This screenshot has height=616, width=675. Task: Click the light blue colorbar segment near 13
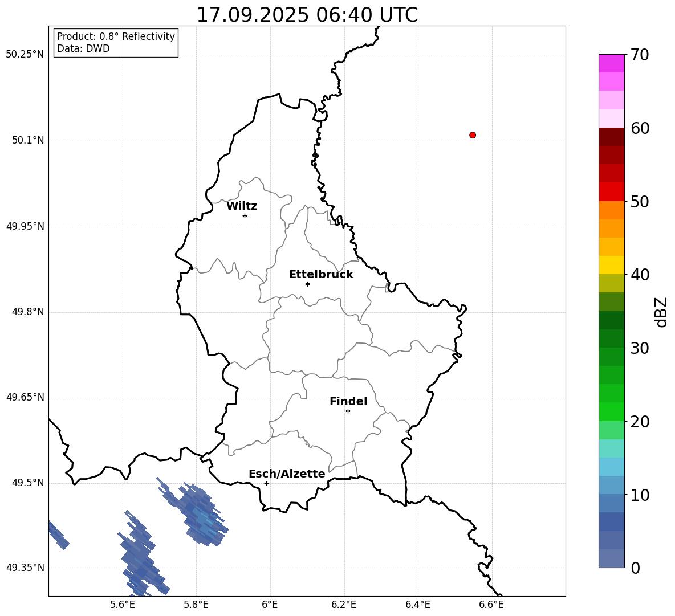(x=611, y=467)
